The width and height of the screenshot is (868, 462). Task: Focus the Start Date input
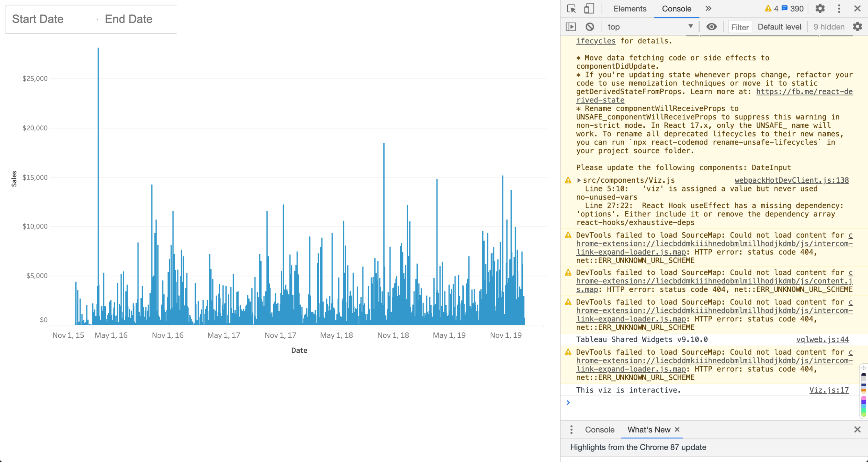[x=51, y=19]
